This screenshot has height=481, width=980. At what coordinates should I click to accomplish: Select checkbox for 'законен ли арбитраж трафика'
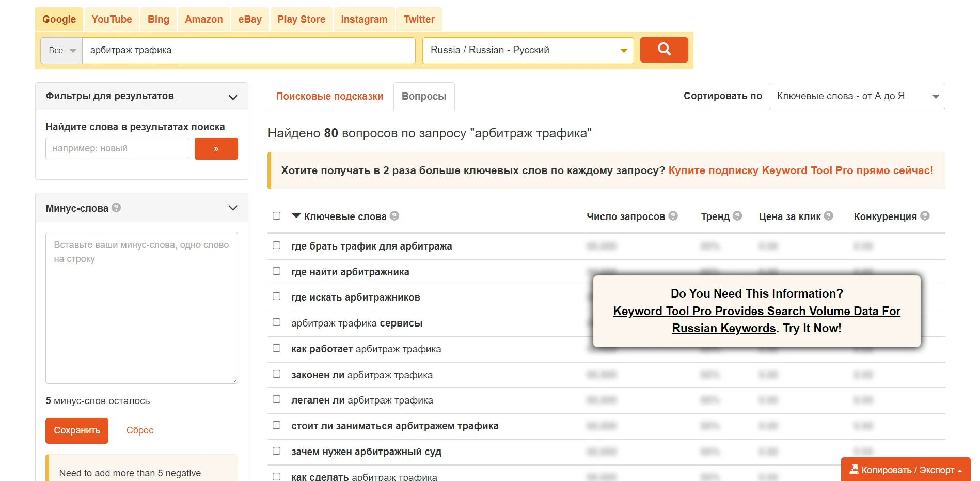[x=277, y=374]
